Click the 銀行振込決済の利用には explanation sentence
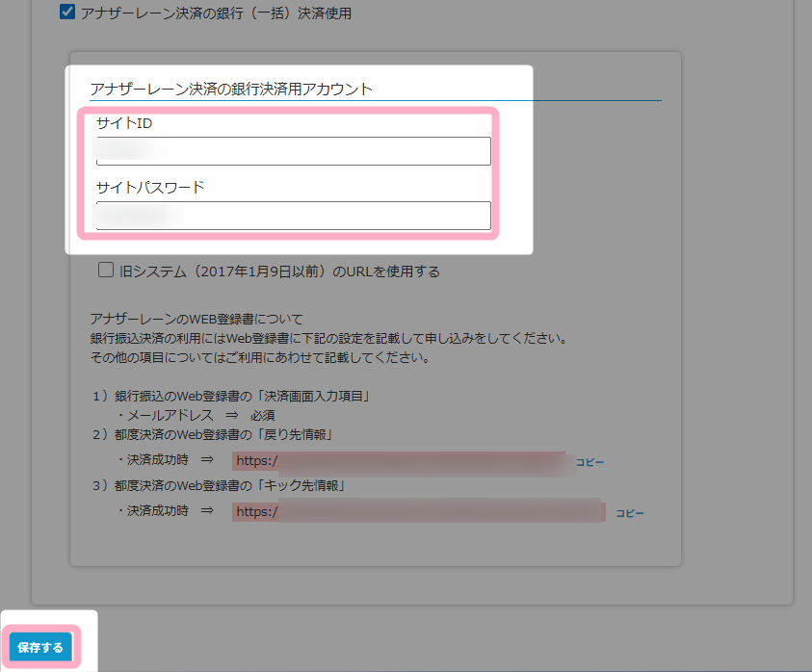Viewport: 812px width, 672px height. pyautogui.click(x=326, y=339)
